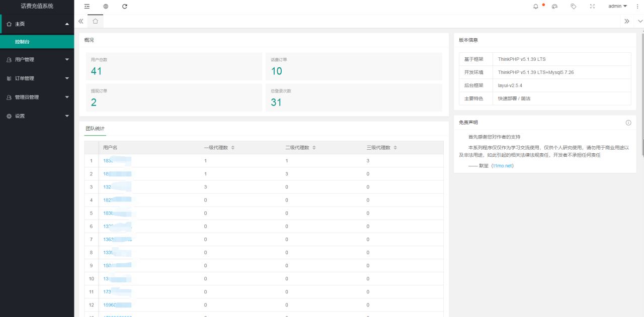Sort by 一级代理数 column
644x317 pixels.
click(232, 148)
